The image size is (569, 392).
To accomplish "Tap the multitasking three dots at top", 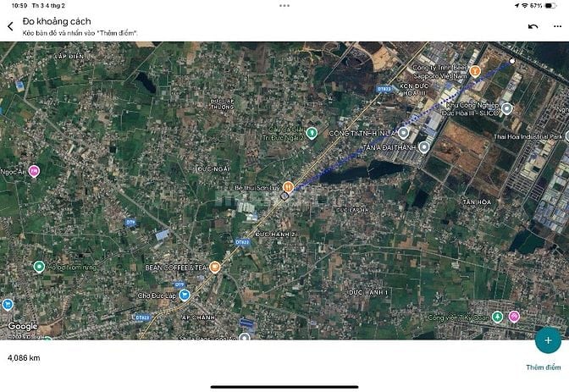I will [x=284, y=6].
